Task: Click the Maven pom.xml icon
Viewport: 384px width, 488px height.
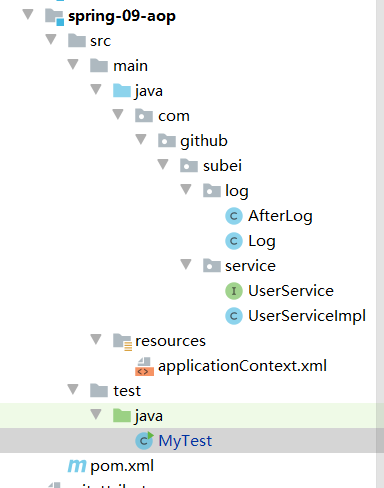Action: tap(77, 466)
